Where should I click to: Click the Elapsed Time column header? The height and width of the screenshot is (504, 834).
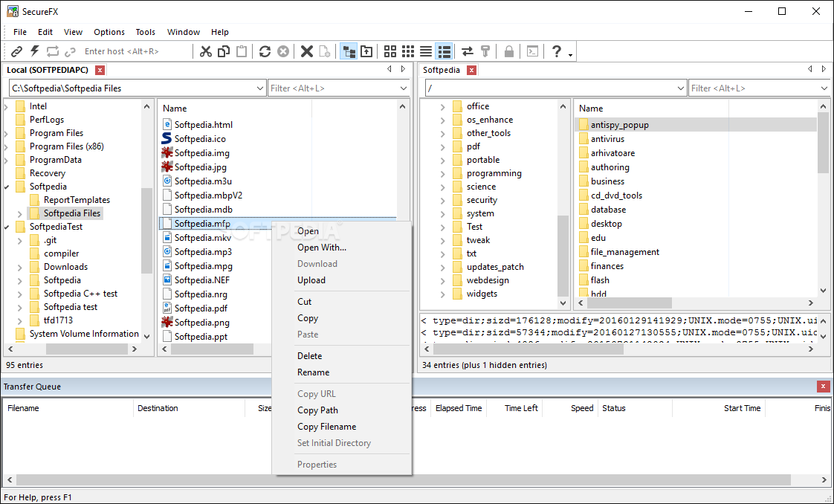459,408
